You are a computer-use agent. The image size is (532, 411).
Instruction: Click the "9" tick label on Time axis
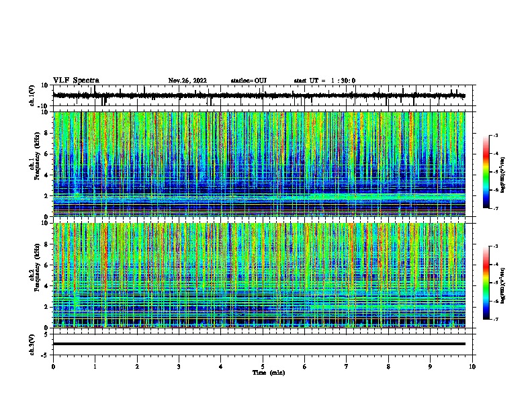click(x=430, y=367)
